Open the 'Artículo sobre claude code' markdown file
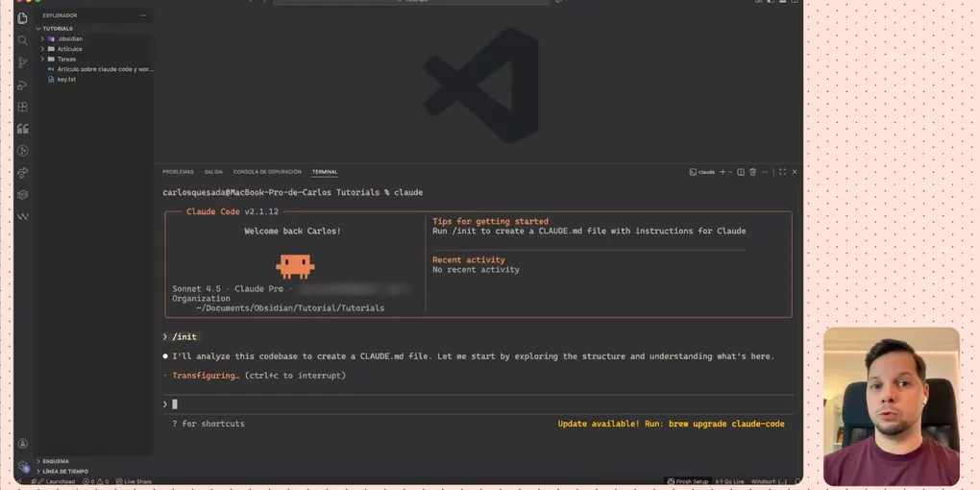Image resolution: width=980 pixels, height=490 pixels. [x=100, y=69]
